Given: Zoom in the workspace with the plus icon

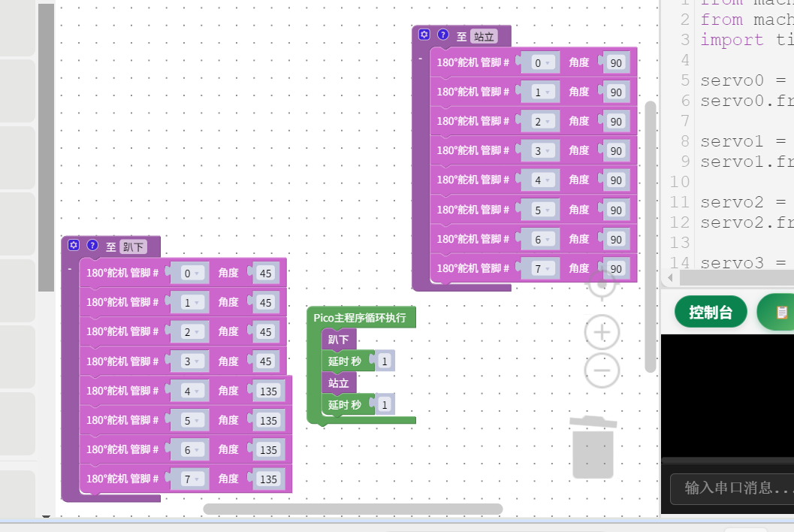Looking at the screenshot, I should (602, 332).
